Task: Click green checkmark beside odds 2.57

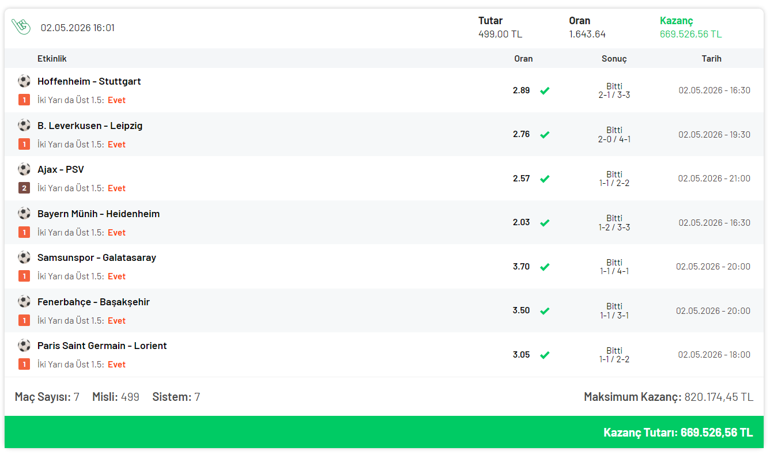Action: tap(545, 179)
